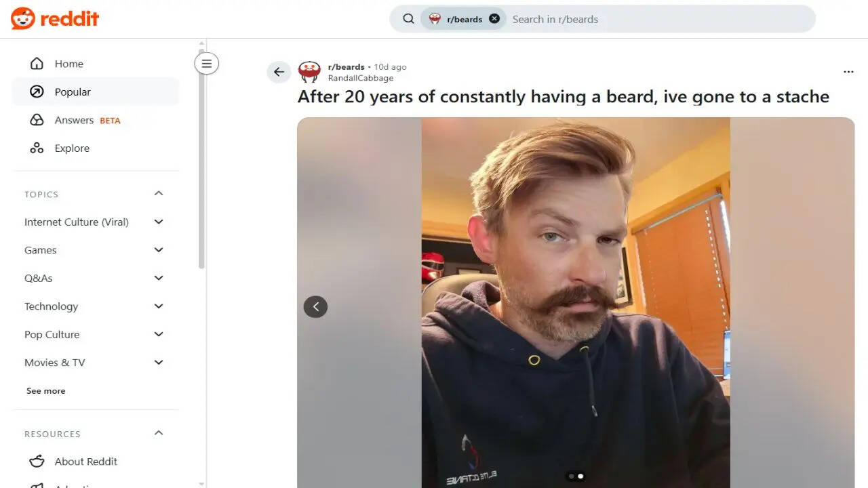The image size is (868, 488).
Task: Click the r/beards community avatar
Action: click(310, 72)
